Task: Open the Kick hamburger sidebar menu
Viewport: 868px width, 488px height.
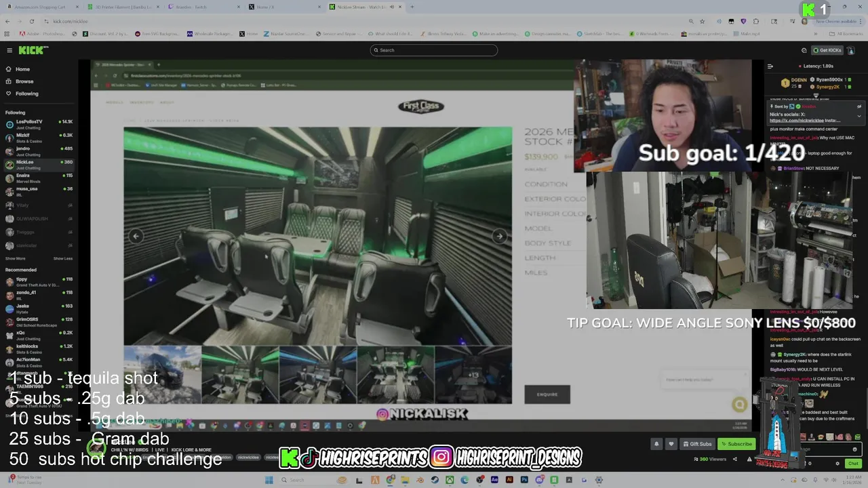Action: [9, 50]
